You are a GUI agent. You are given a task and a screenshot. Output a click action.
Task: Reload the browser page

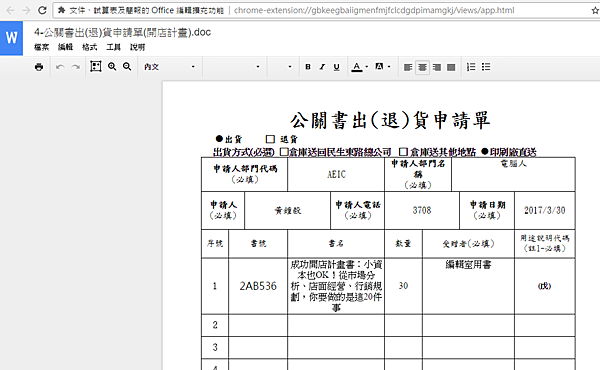tap(42, 10)
